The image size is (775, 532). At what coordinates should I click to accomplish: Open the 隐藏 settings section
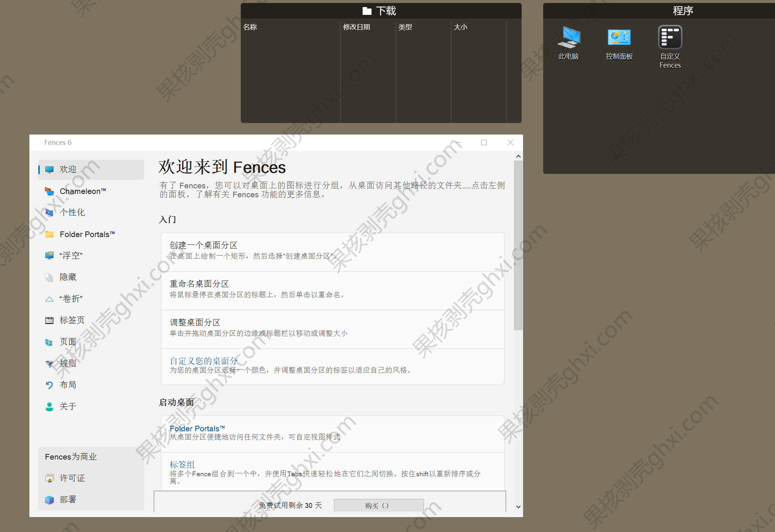pyautogui.click(x=68, y=277)
